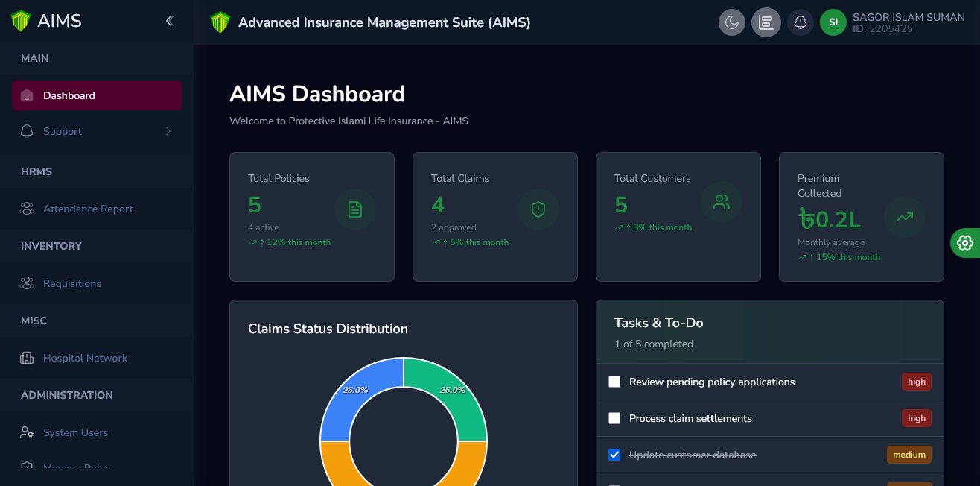
Task: Click the medium badge on Update customer database
Action: 909,455
